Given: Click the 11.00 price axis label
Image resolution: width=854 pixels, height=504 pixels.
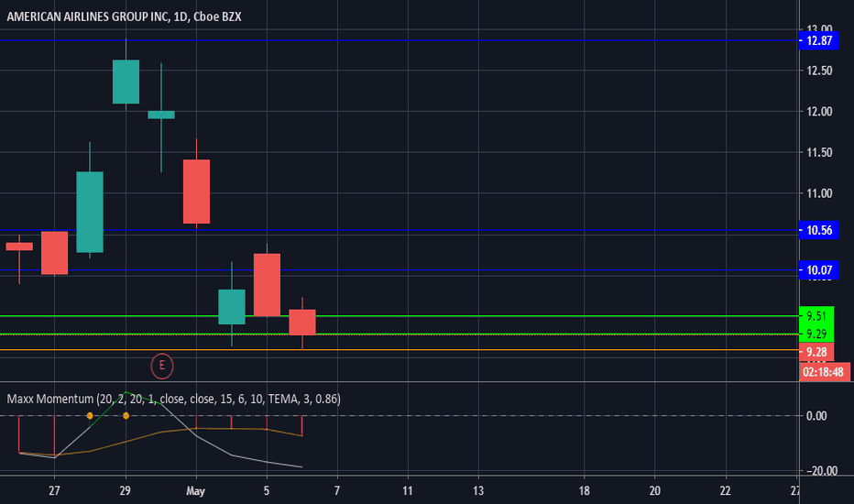Looking at the screenshot, I should [819, 192].
